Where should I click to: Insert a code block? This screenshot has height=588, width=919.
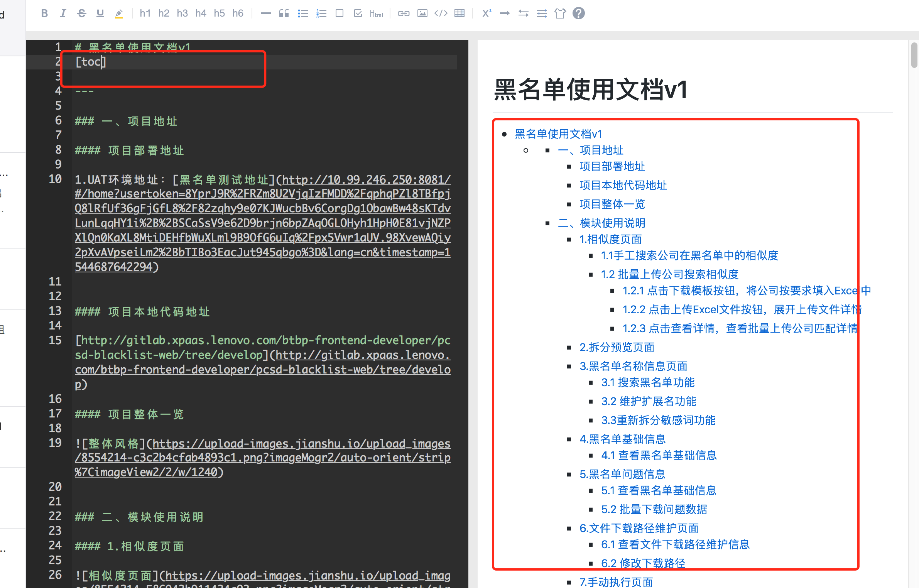pyautogui.click(x=441, y=14)
